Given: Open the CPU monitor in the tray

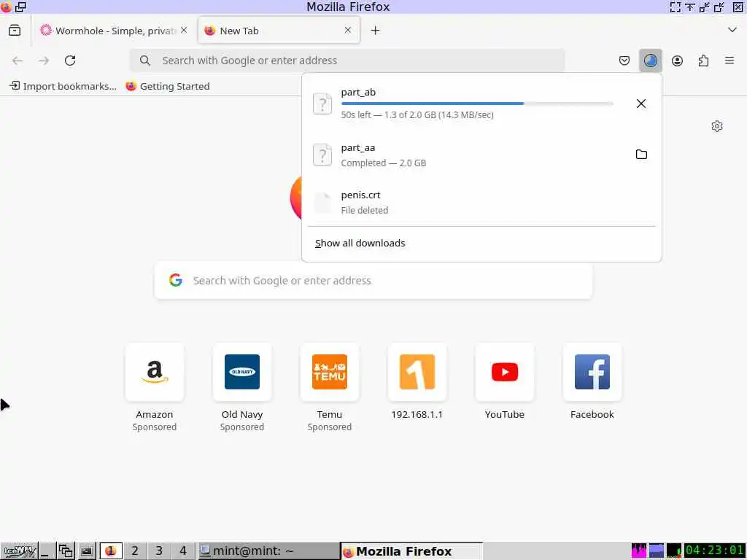Looking at the screenshot, I should [x=639, y=551].
